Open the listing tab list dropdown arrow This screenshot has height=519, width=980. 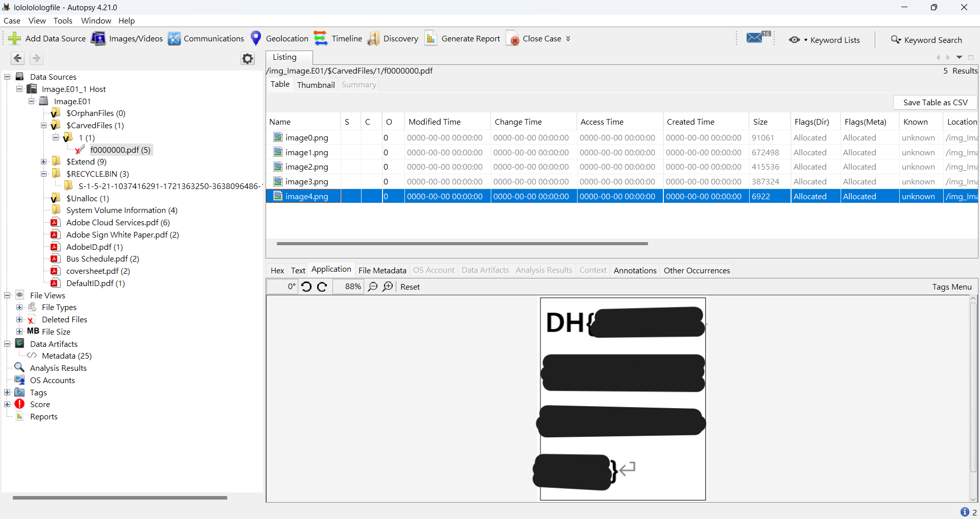tap(959, 58)
